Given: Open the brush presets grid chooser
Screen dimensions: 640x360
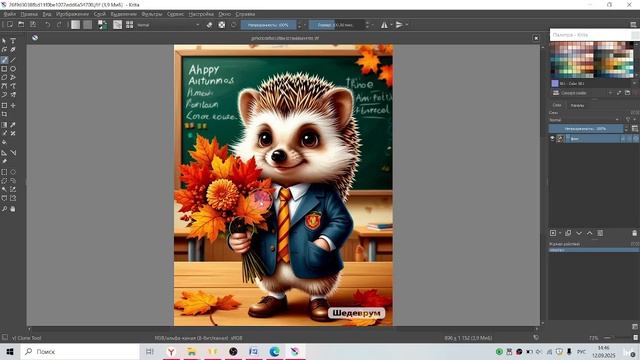Looking at the screenshot, I should pyautogui.click(x=129, y=25).
